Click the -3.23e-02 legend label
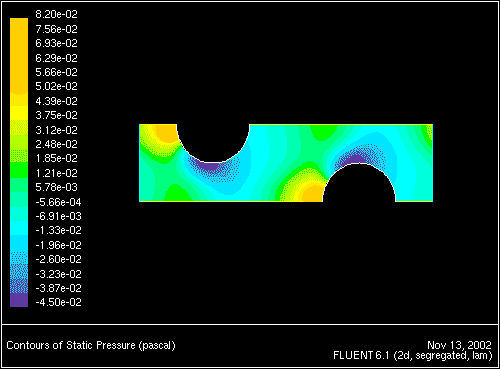 (x=58, y=274)
